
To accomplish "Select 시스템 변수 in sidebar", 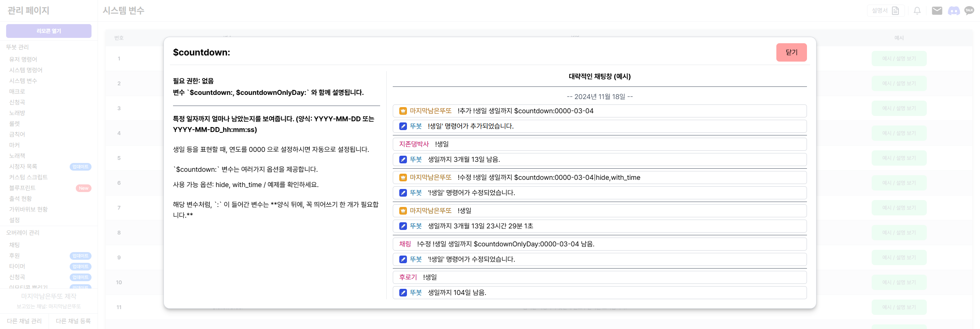I will (23, 81).
